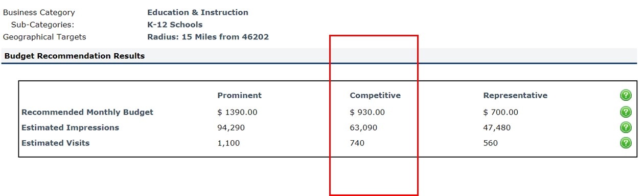Click the 740 estimated visits value
The height and width of the screenshot is (196, 644).
pyautogui.click(x=357, y=143)
